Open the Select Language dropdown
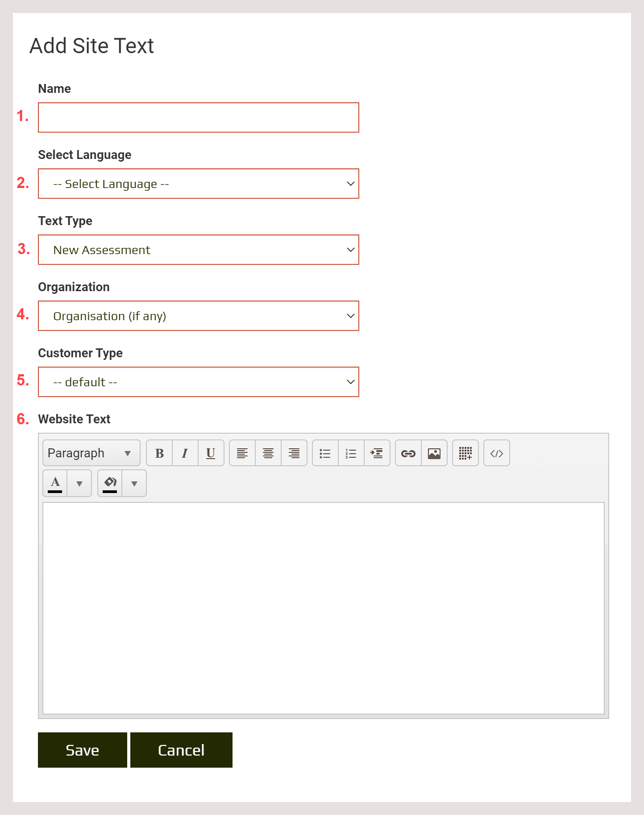The width and height of the screenshot is (644, 815). click(x=199, y=184)
